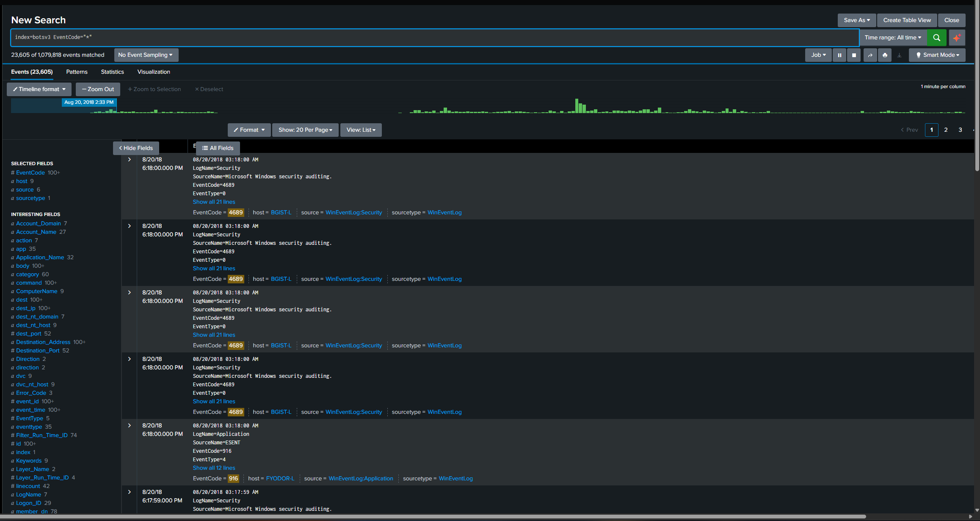Select the EventCode selected field
Image resolution: width=980 pixels, height=521 pixels.
(30, 173)
